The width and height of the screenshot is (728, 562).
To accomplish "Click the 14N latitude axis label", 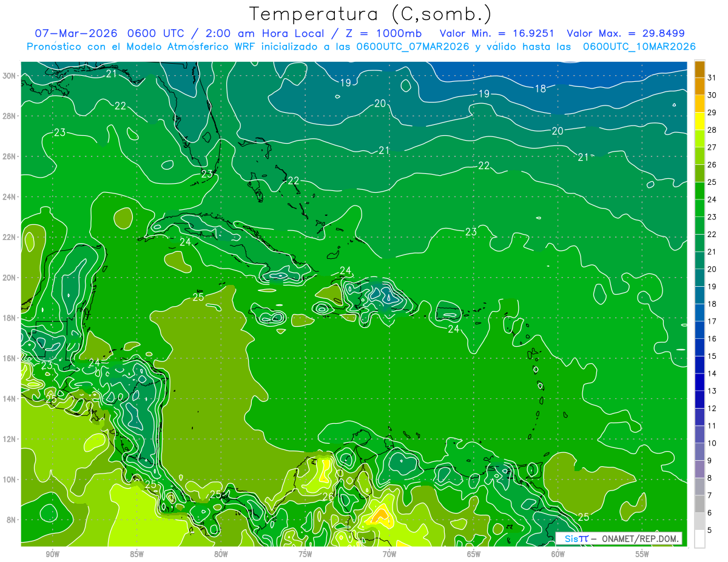I will (x=9, y=399).
